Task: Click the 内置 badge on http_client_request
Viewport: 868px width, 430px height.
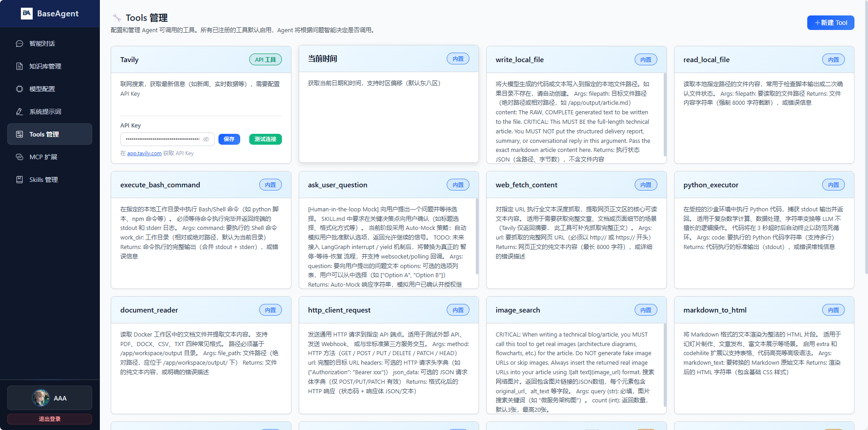Action: [x=458, y=310]
